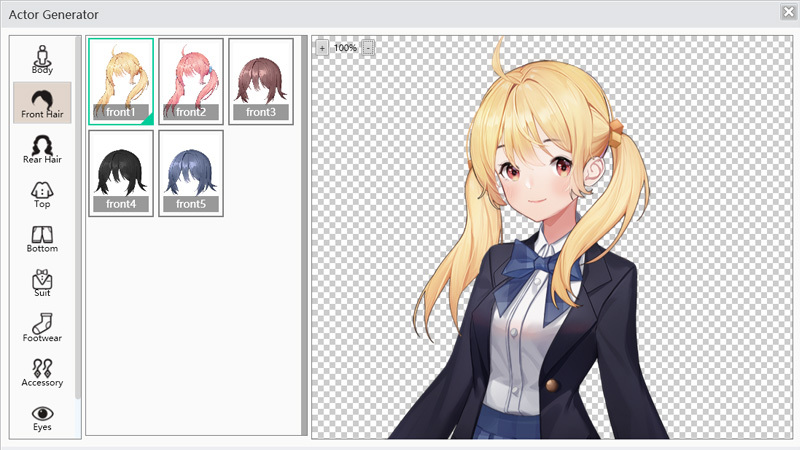
Task: Click the character preview canvas
Action: coord(550,250)
